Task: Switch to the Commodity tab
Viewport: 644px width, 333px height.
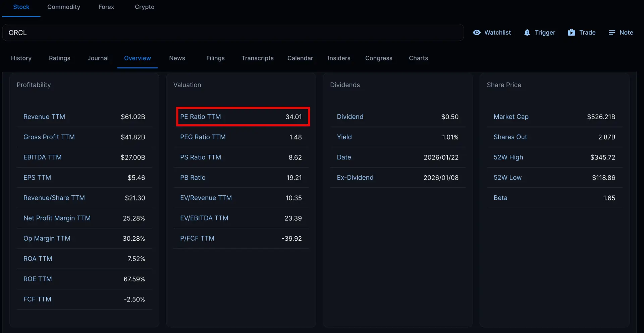Action: (64, 7)
